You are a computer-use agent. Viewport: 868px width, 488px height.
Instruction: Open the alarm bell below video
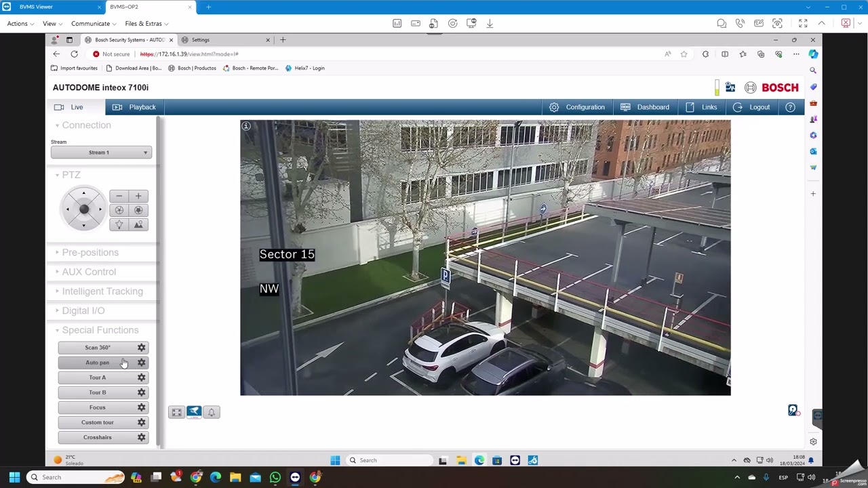pos(212,412)
